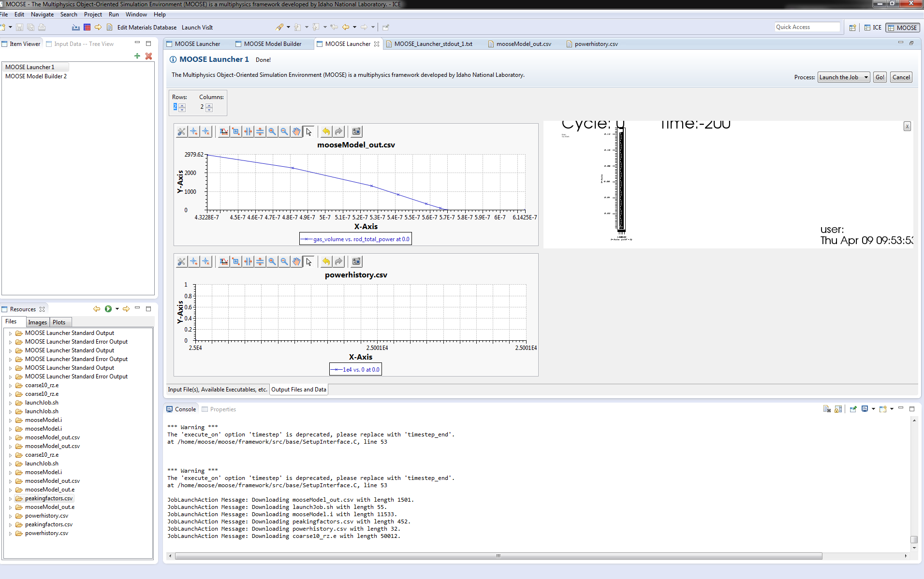The image size is (924, 579).
Task: Toggle Console scroll lock
Action: coord(838,409)
